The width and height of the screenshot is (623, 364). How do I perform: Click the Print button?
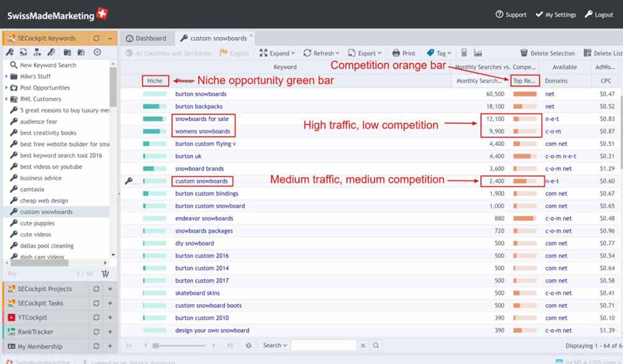(x=404, y=53)
